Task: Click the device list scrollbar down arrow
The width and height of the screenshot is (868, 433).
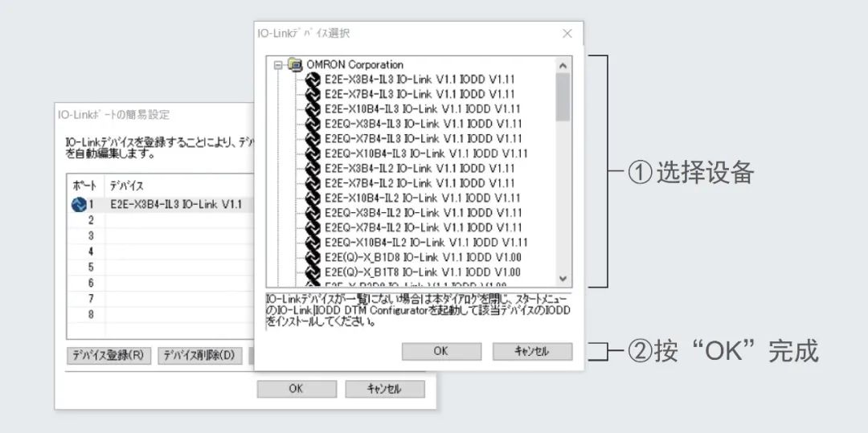Action: coord(563,278)
